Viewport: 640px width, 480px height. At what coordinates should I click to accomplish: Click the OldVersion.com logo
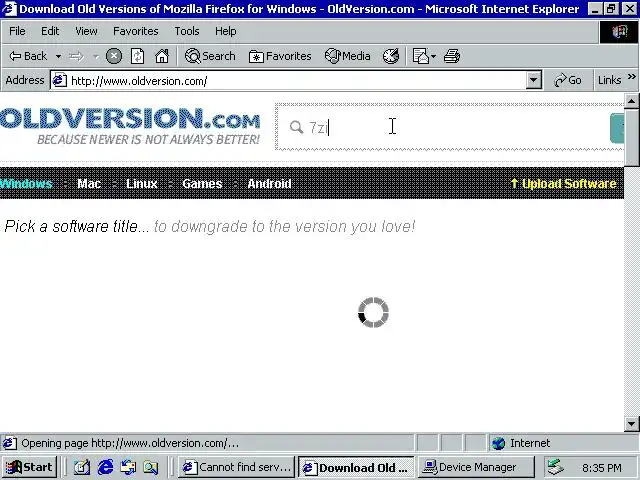pyautogui.click(x=130, y=126)
